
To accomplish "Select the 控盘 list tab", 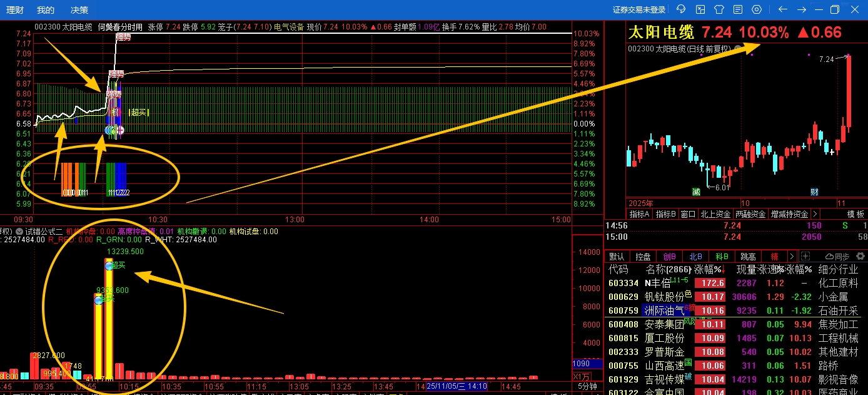I will [x=643, y=257].
